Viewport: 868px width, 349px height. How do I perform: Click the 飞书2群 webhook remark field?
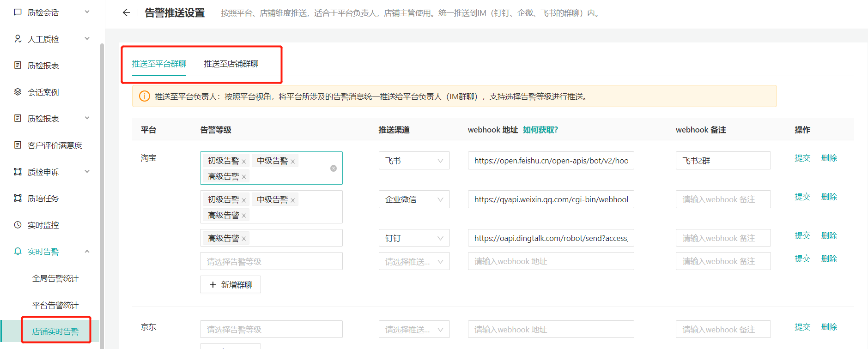[x=723, y=161]
